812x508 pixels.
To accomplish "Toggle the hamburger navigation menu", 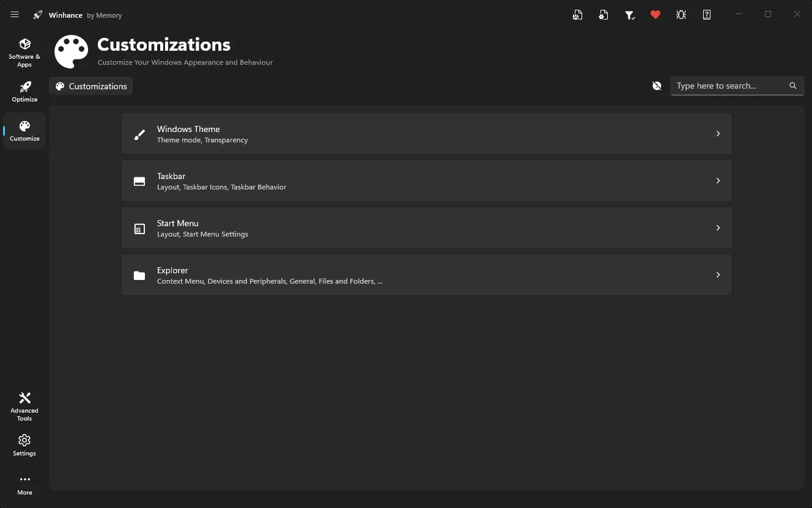I will point(15,15).
